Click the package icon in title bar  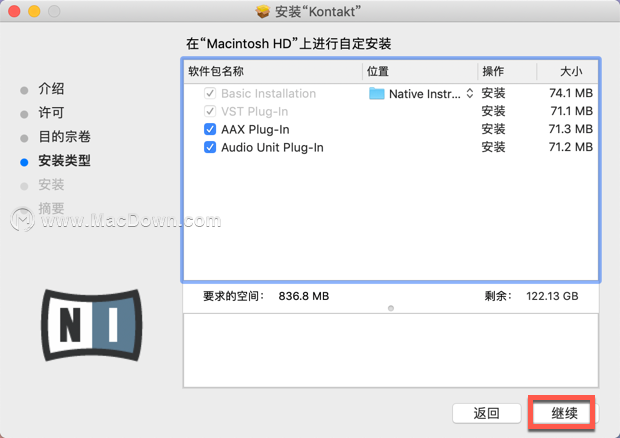(263, 11)
